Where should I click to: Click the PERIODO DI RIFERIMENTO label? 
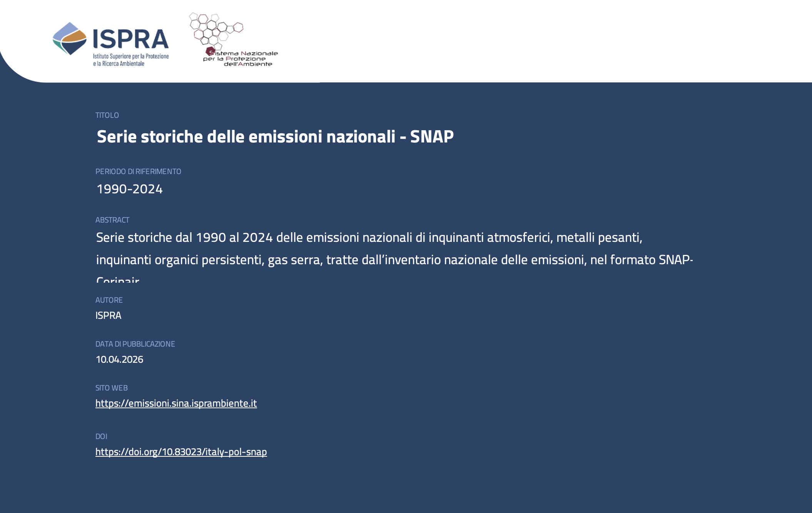[138, 171]
